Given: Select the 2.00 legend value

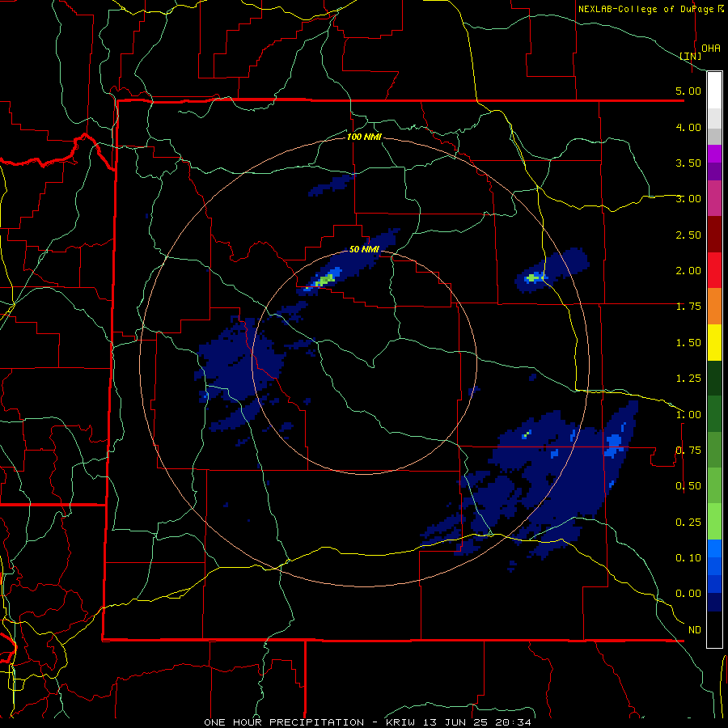Looking at the screenshot, I should point(688,270).
